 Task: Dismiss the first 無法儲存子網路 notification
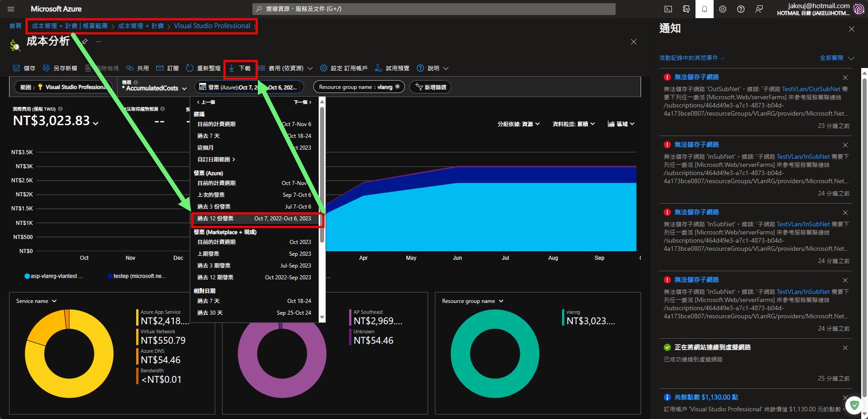845,78
